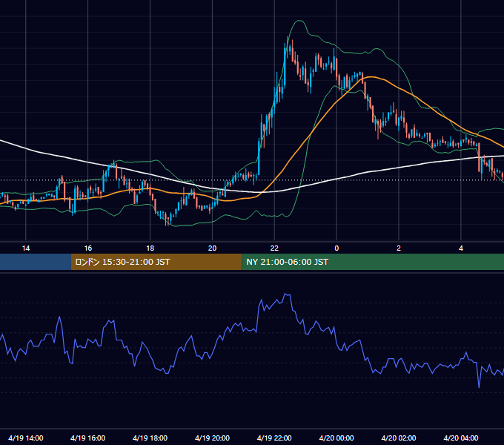Click the 4/20 02:00 date label
504x445 pixels.
pyautogui.click(x=399, y=438)
